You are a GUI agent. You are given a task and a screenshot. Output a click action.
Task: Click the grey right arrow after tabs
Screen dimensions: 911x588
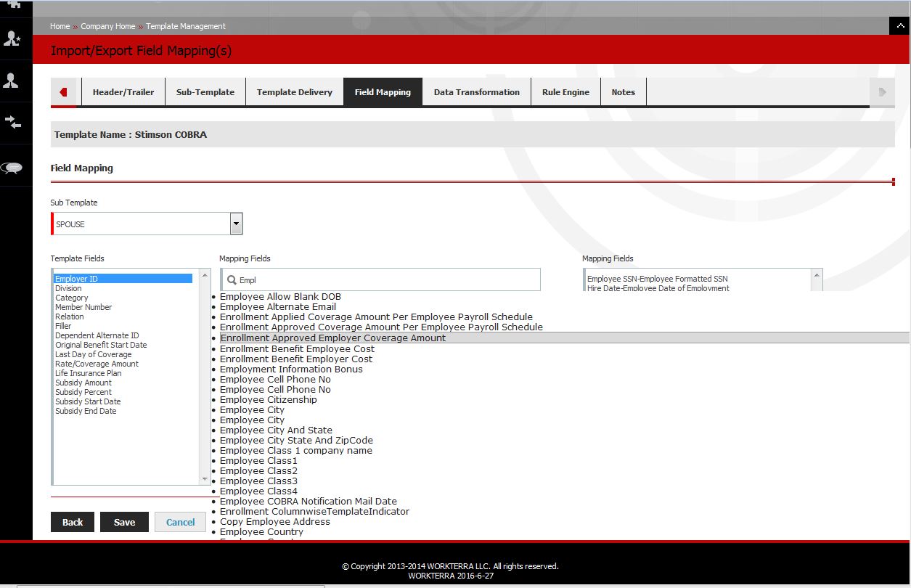point(882,92)
